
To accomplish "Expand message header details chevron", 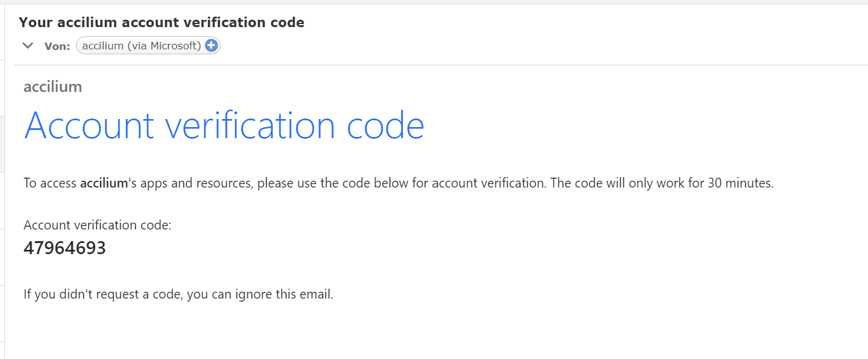I will coord(27,45).
